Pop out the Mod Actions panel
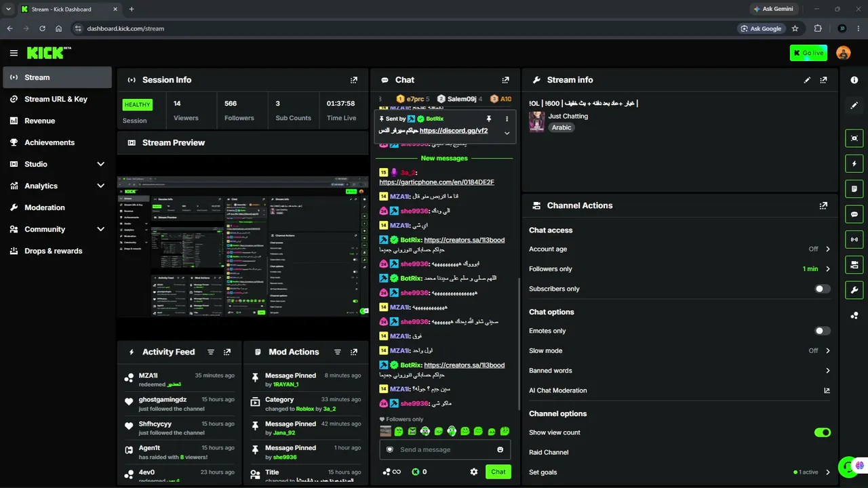The image size is (868, 488). pyautogui.click(x=354, y=352)
